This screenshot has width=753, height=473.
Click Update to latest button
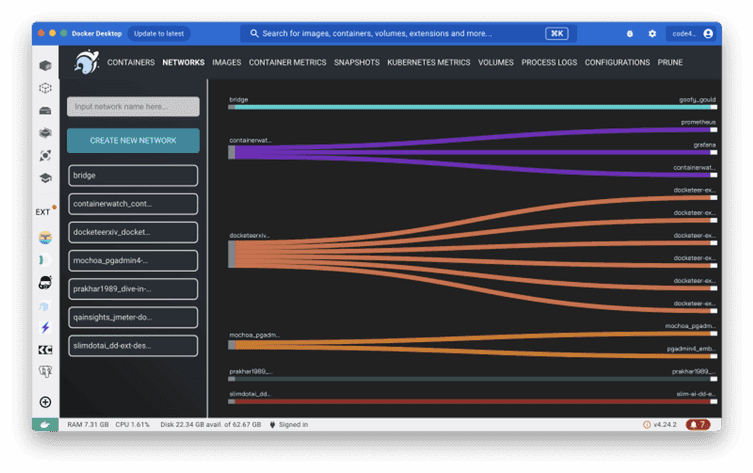click(x=158, y=34)
